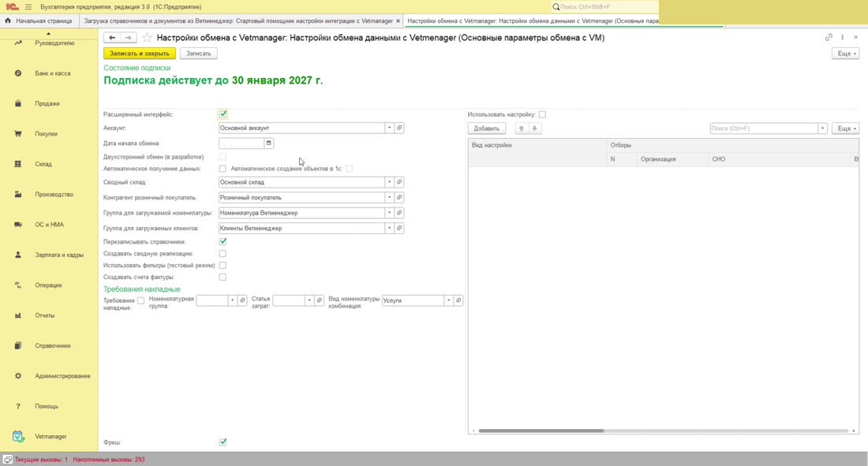Navigate back with the left arrow button
This screenshot has width=868, height=466.
pos(112,38)
